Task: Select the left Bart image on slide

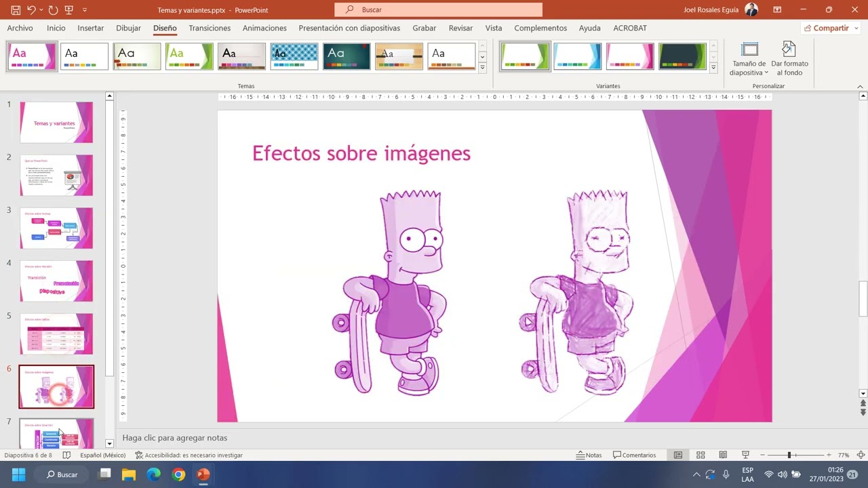Action: tap(390, 293)
